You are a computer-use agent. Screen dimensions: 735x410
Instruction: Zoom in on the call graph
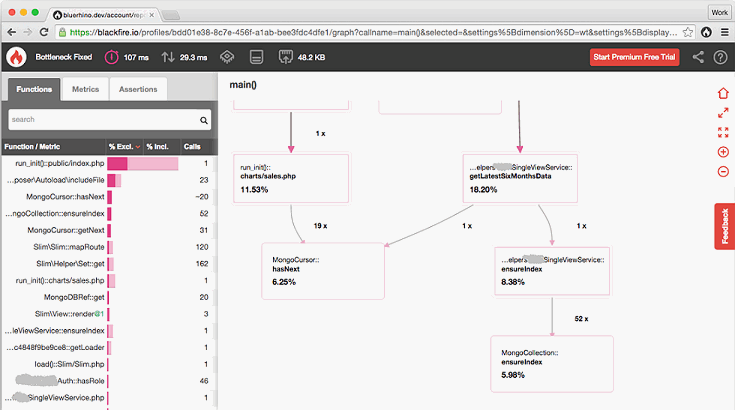point(723,152)
